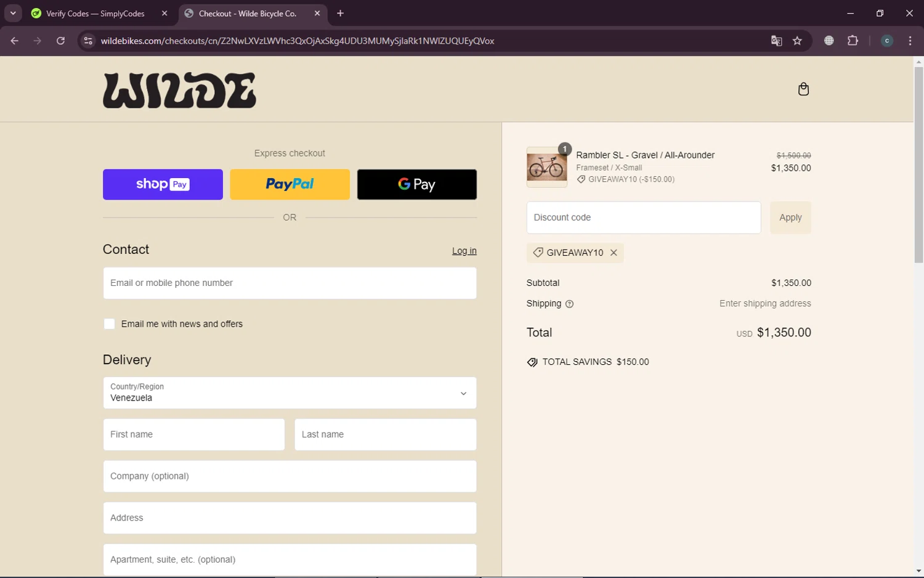Click the Frameset / X-Small variant text
Viewport: 924px width, 578px height.
pyautogui.click(x=609, y=168)
